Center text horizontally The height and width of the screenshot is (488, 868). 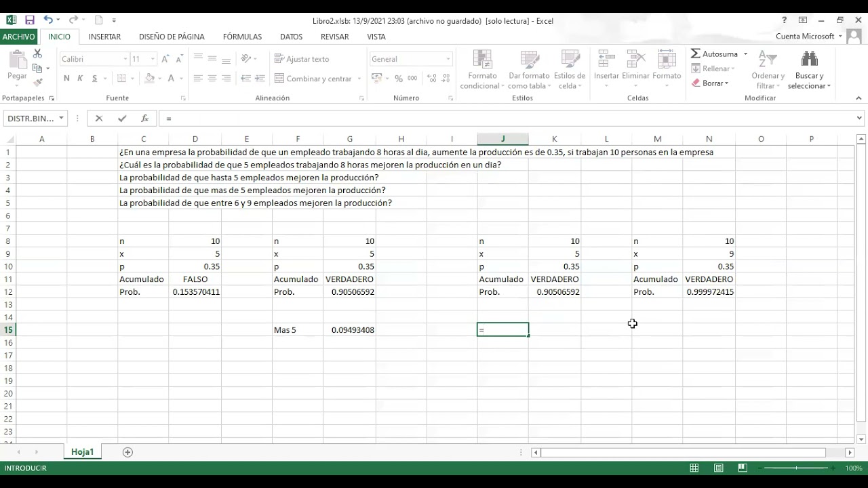[212, 79]
